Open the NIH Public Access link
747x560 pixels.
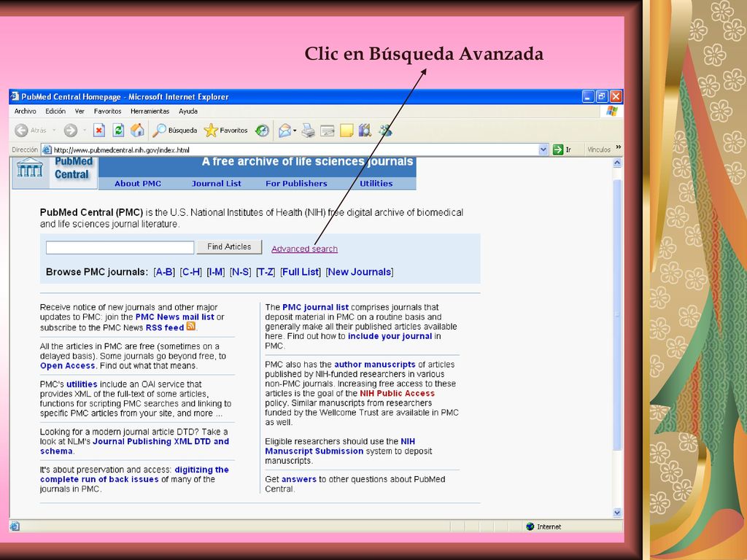click(398, 393)
